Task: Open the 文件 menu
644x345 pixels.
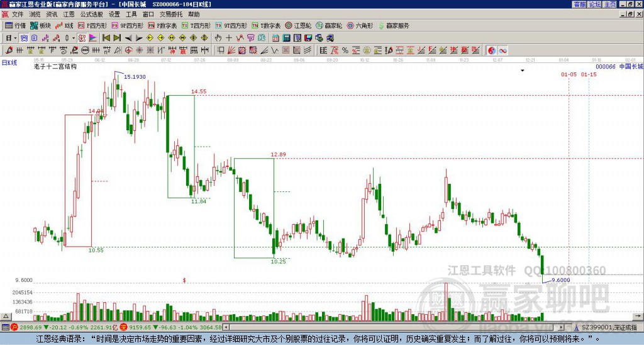Action: click(18, 14)
